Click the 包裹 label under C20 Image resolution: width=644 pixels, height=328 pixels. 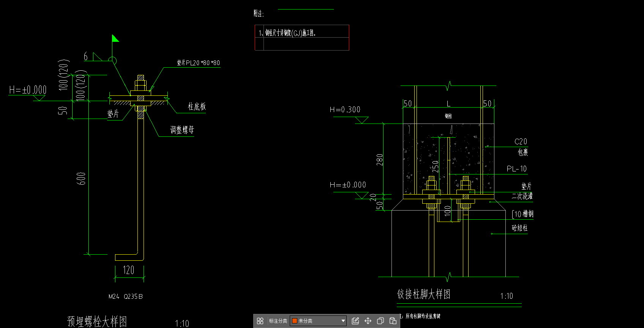point(523,152)
